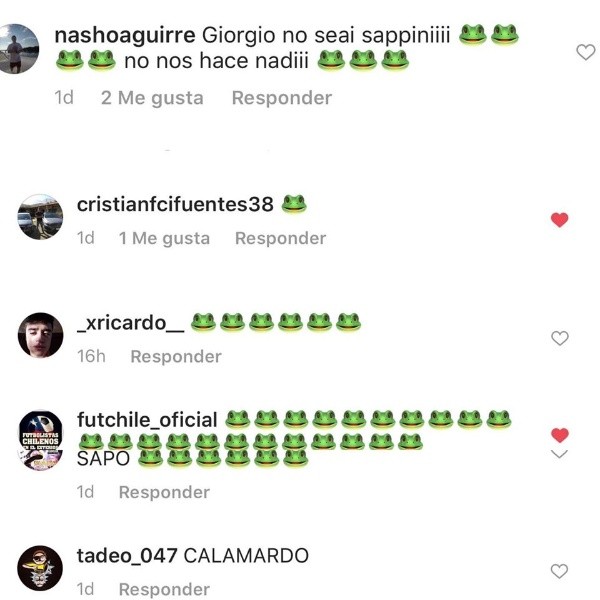Unlike futchile_oficial's comment red heart
The width and height of the screenshot is (600, 600).
(559, 435)
